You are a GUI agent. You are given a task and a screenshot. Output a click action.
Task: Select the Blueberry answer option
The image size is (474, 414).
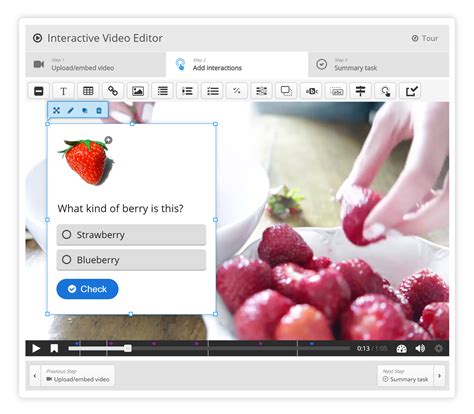pyautogui.click(x=131, y=260)
